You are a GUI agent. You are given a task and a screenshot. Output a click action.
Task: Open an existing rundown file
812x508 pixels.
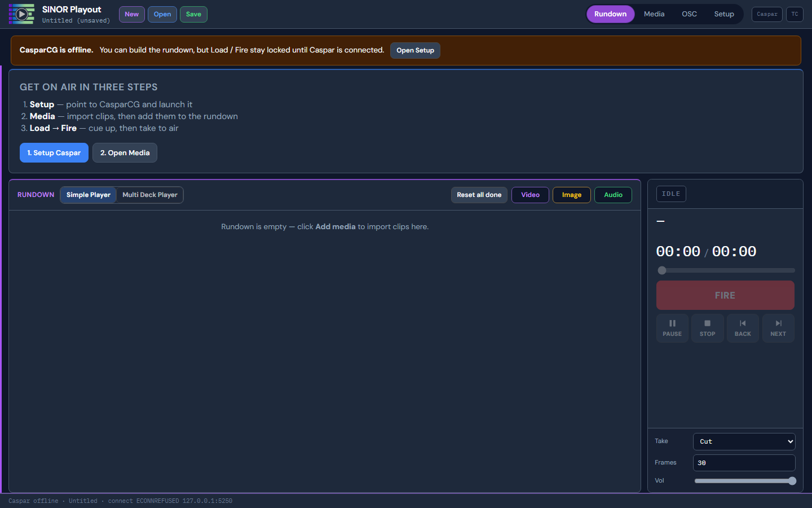[x=162, y=14]
